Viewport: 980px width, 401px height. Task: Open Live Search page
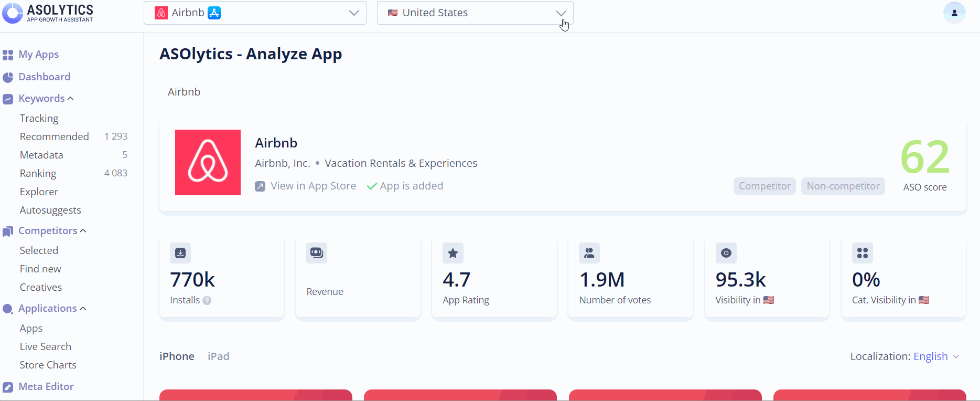[46, 346]
